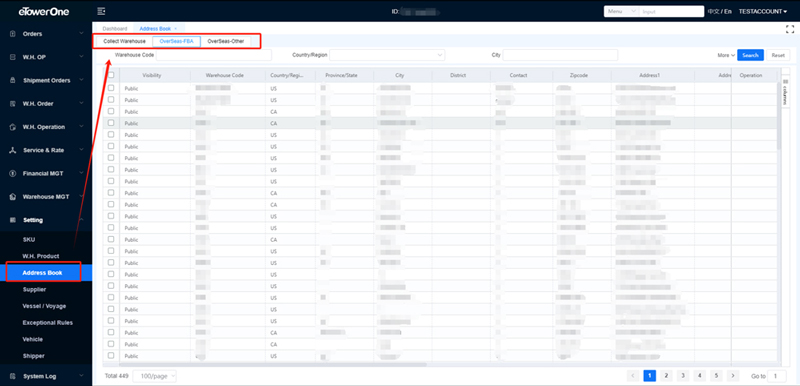Viewport: 800px width, 386px height.
Task: Collapse the Setting menu chevron
Action: click(x=82, y=220)
